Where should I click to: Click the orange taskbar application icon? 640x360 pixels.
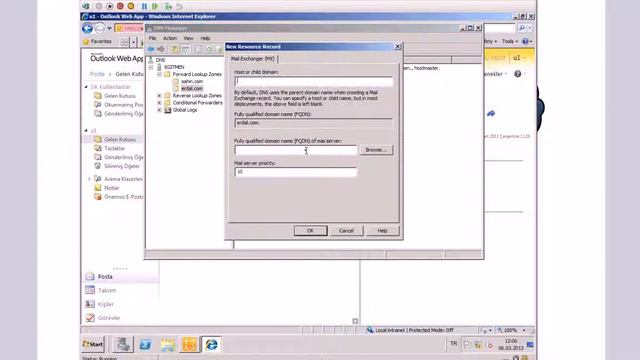click(x=189, y=344)
